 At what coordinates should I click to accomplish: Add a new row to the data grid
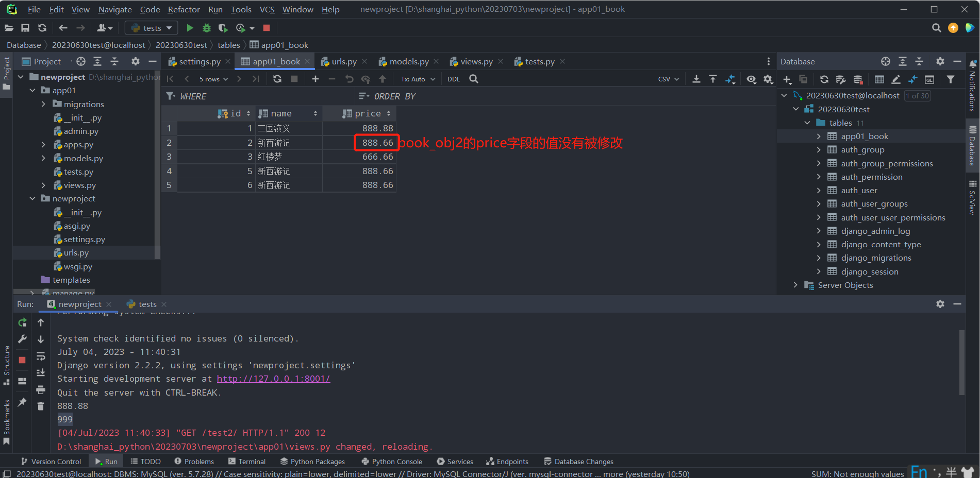pyautogui.click(x=315, y=79)
